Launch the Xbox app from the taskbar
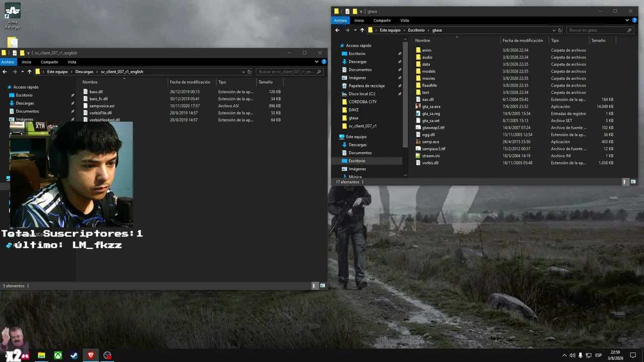The height and width of the screenshot is (362, 644). pyautogui.click(x=58, y=355)
